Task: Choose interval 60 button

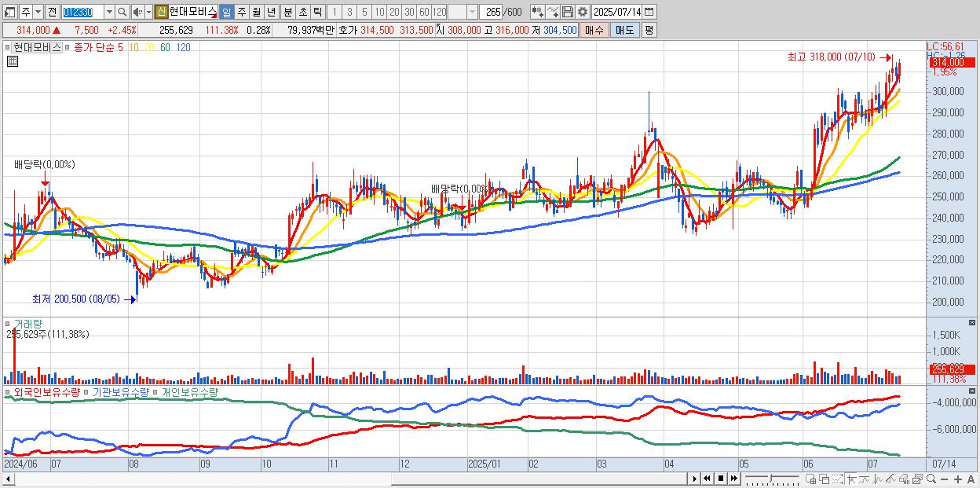Action: (424, 12)
